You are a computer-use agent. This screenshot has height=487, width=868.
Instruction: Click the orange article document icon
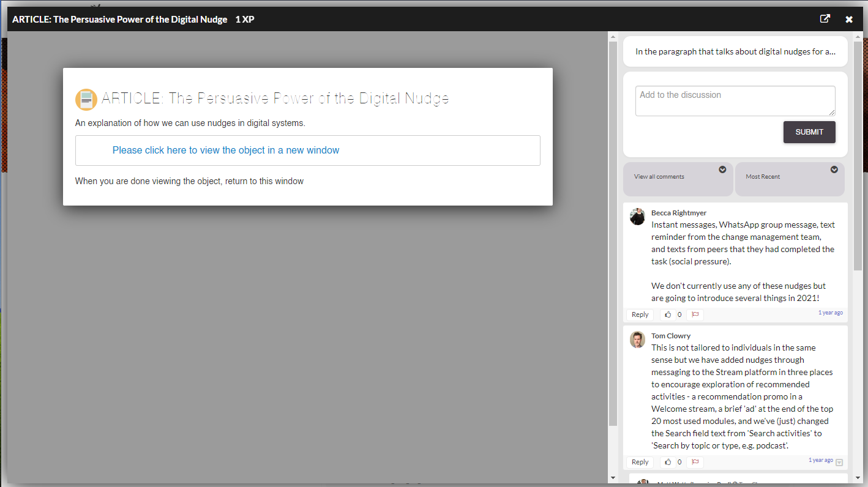click(x=86, y=99)
